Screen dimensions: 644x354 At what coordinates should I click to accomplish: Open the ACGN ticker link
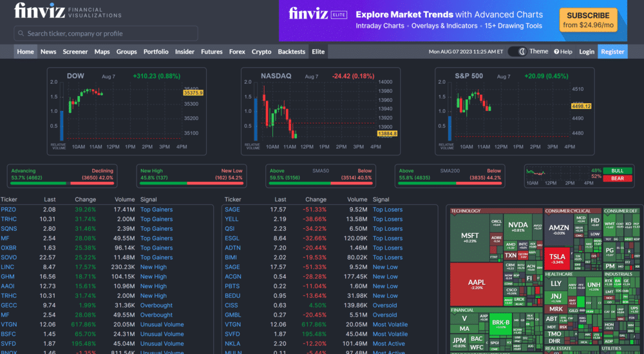point(233,277)
